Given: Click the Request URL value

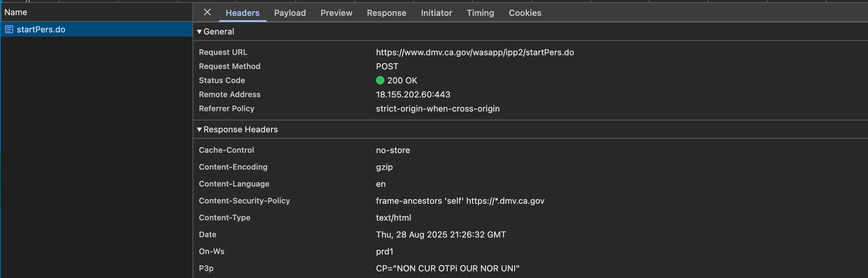Looking at the screenshot, I should 475,52.
